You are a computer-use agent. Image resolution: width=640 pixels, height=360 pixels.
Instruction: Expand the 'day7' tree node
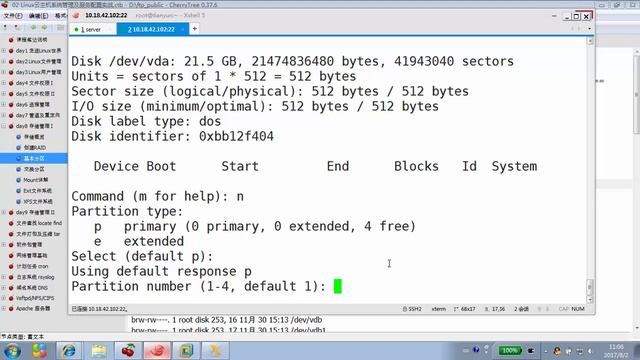coord(4,115)
